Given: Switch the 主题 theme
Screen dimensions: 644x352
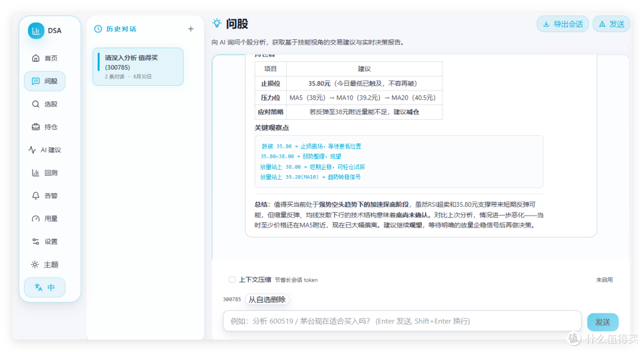Looking at the screenshot, I should (x=45, y=264).
